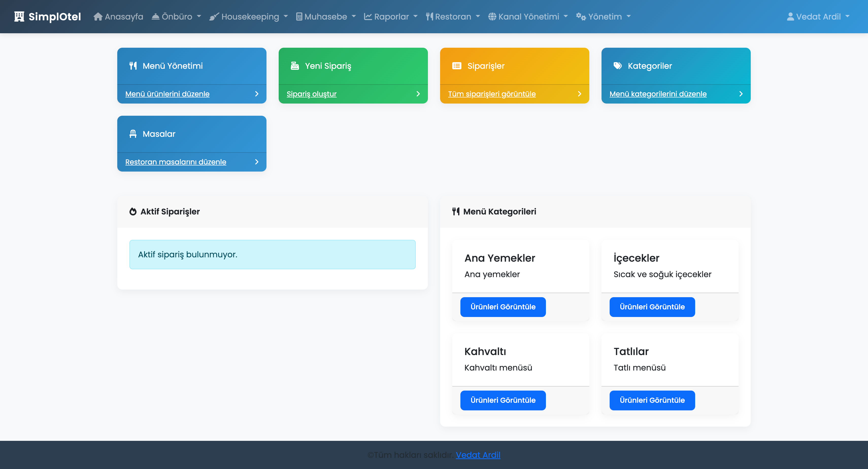Click Ürünleri Görüntüle under Tatlılar

pyautogui.click(x=652, y=400)
